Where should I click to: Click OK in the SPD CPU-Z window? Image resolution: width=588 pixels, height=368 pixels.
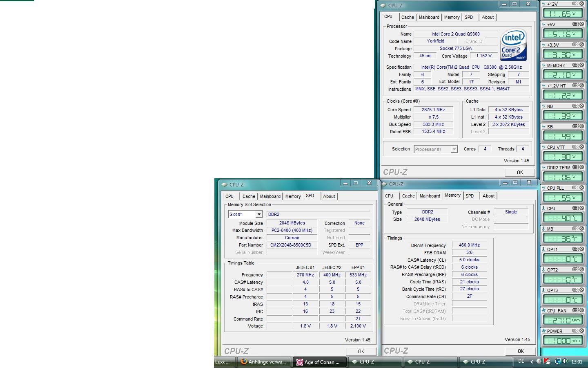(x=361, y=351)
